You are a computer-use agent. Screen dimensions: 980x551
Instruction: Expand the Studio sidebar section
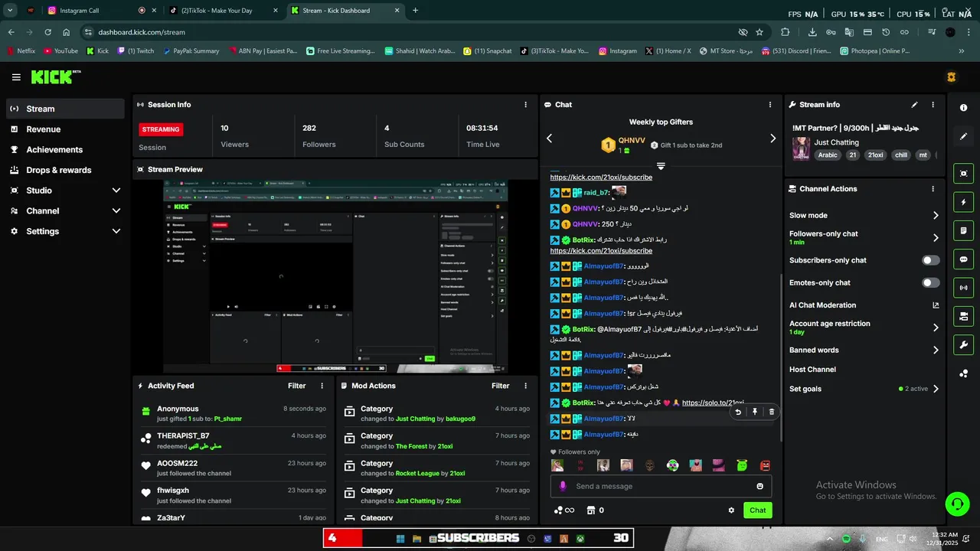[116, 191]
